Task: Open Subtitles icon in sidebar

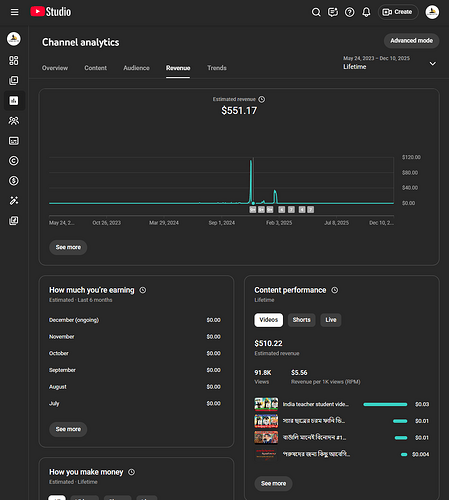Action: (x=14, y=141)
